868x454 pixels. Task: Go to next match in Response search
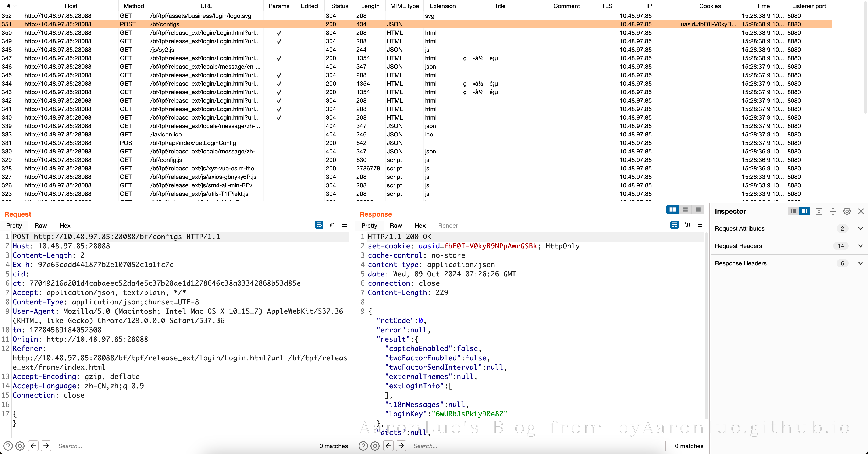click(x=401, y=446)
